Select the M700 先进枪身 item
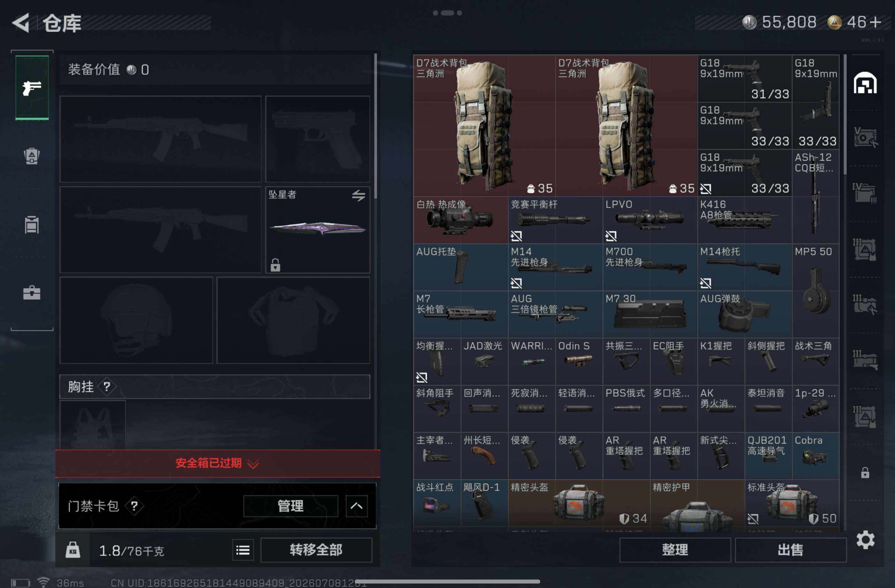Viewport: 895px width, 588px height. click(650, 267)
